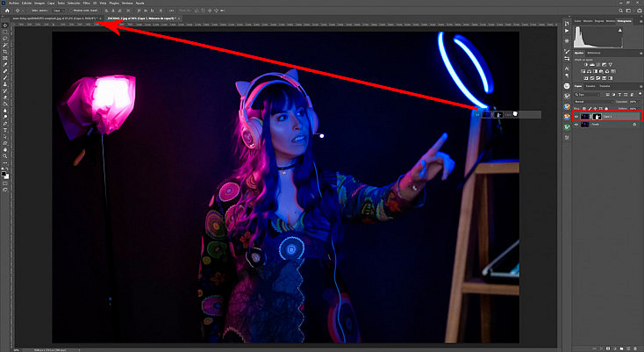Viewport: 644px width, 352px height.
Task: Open the Imagen menu
Action: [x=39, y=4]
